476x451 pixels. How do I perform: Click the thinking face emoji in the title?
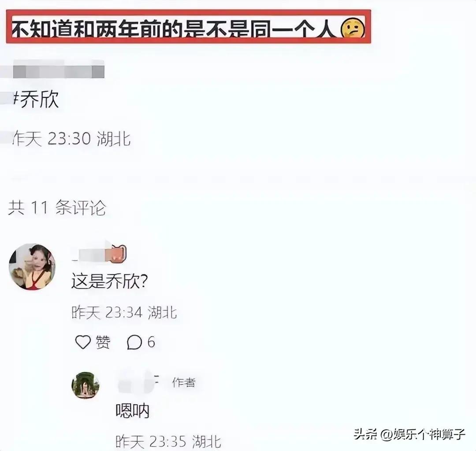point(353,28)
